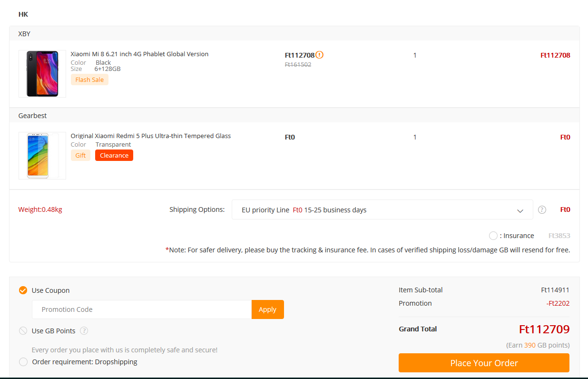The image size is (588, 379).
Task: Click the Black color value
Action: [x=103, y=62]
